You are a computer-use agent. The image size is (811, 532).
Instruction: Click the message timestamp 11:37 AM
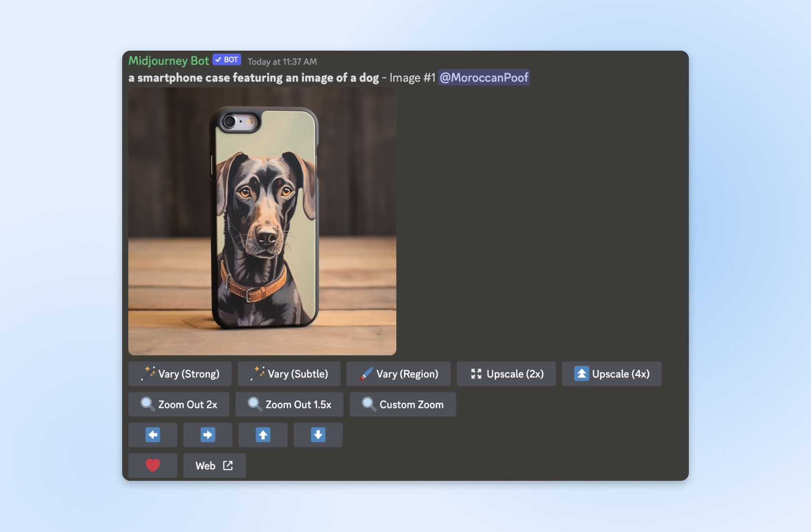[x=282, y=62]
